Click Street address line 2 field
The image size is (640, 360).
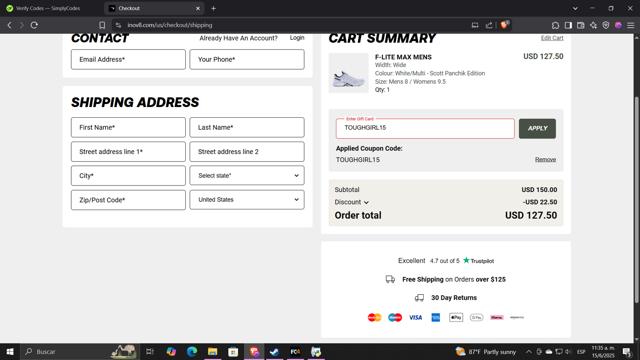pyautogui.click(x=247, y=151)
